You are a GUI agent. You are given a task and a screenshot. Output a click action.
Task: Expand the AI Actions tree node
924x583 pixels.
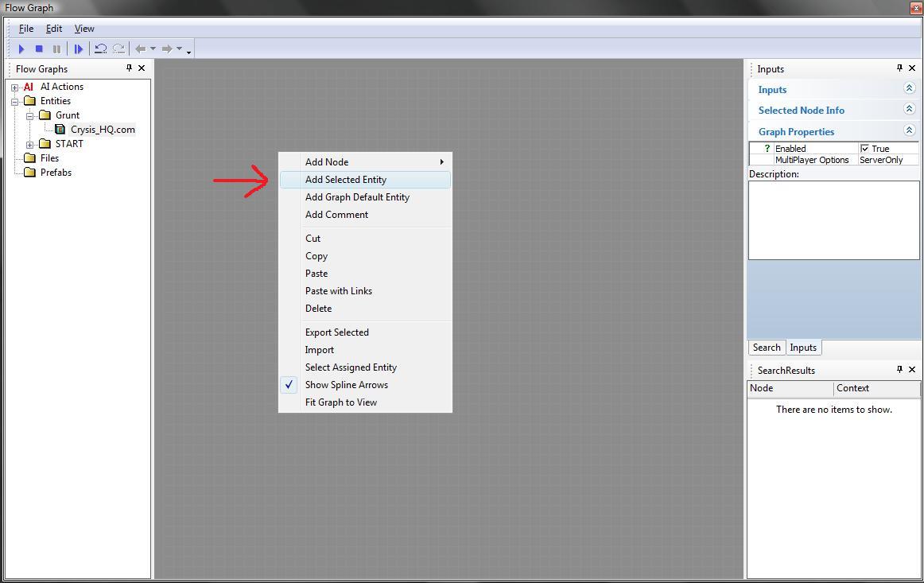15,87
